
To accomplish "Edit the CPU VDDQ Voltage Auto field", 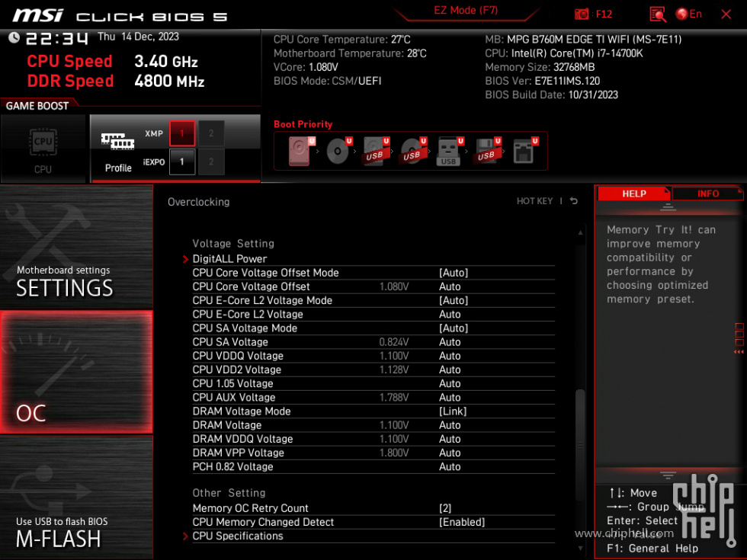I will coord(449,356).
